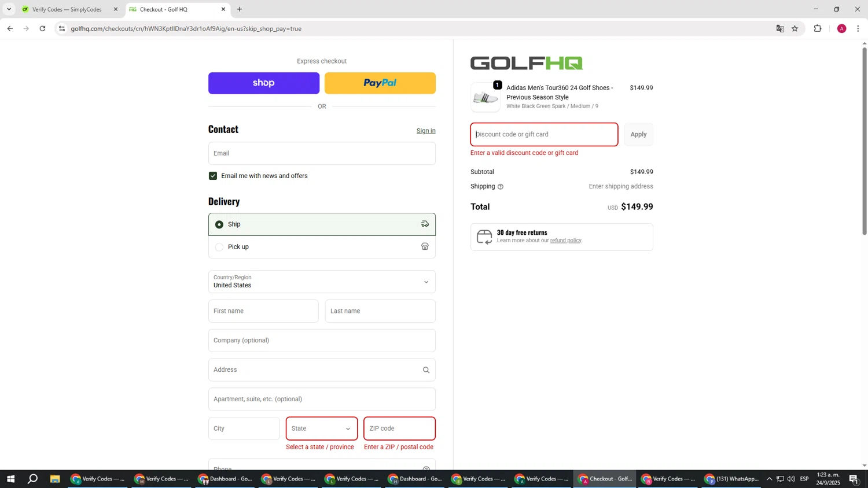Click the Last name field
Viewport: 868px width, 488px height.
coord(380,311)
